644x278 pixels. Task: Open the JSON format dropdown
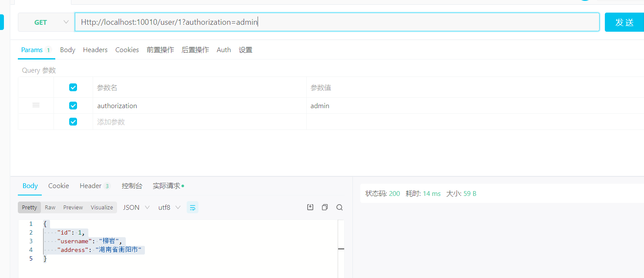136,207
